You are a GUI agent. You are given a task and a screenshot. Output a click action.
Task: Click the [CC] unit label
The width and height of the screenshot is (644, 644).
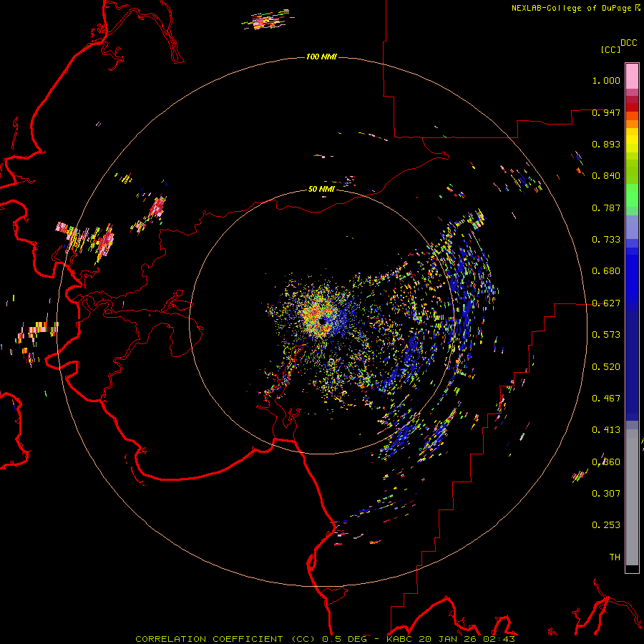(x=611, y=49)
